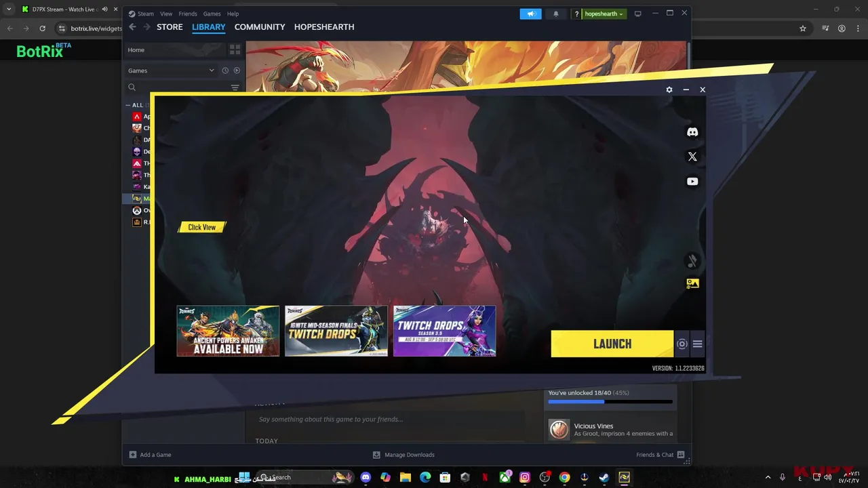
Task: Open the Help menu in Steam
Action: (x=233, y=14)
